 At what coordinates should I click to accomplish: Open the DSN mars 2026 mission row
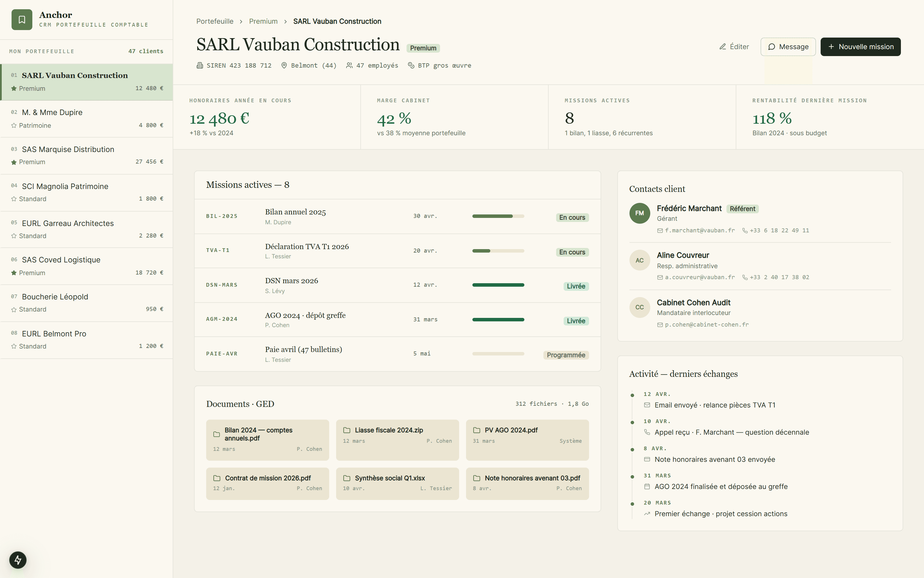[x=398, y=285]
